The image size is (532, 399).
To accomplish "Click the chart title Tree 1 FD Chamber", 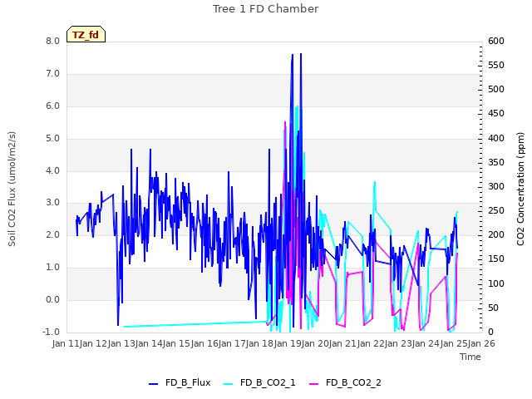I will pyautogui.click(x=265, y=9).
